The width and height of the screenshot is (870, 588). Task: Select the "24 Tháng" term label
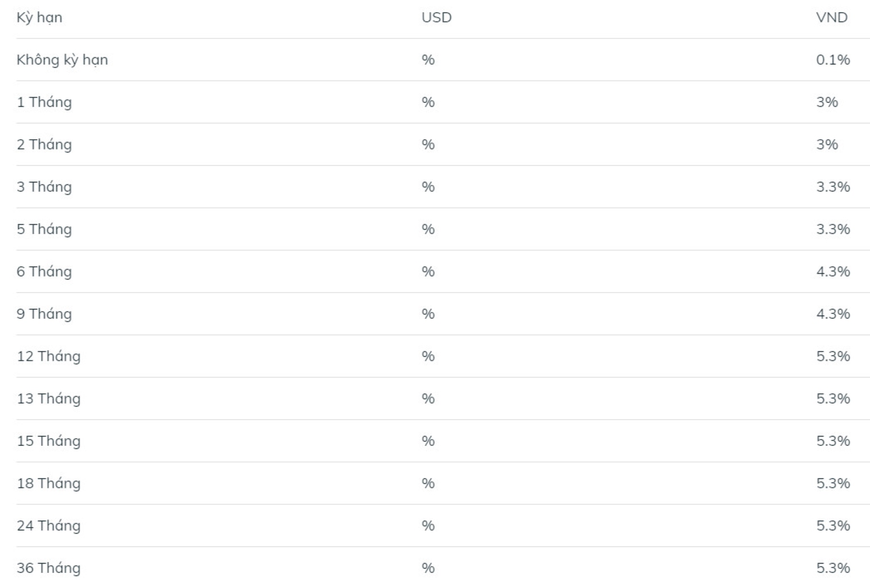point(48,526)
